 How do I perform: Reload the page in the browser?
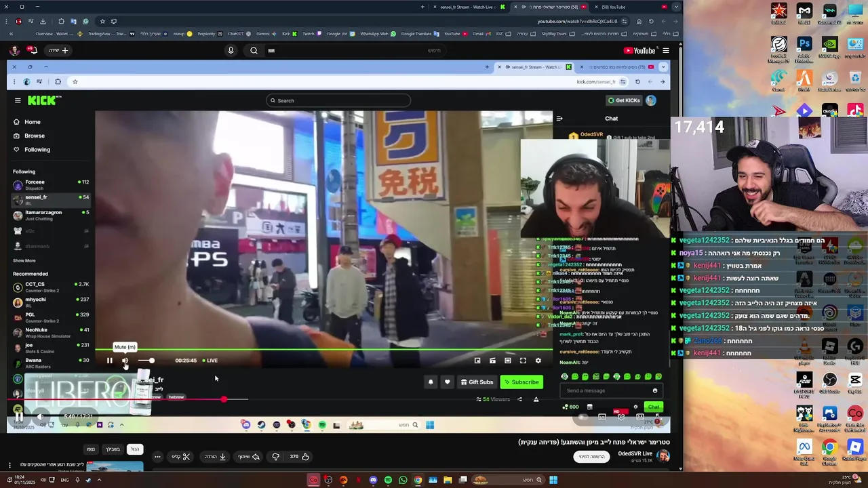coord(651,21)
